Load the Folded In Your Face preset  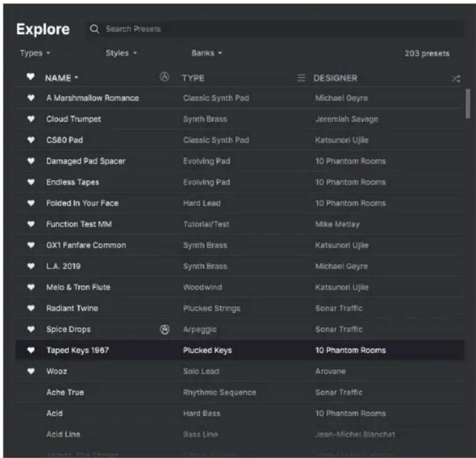click(x=82, y=203)
